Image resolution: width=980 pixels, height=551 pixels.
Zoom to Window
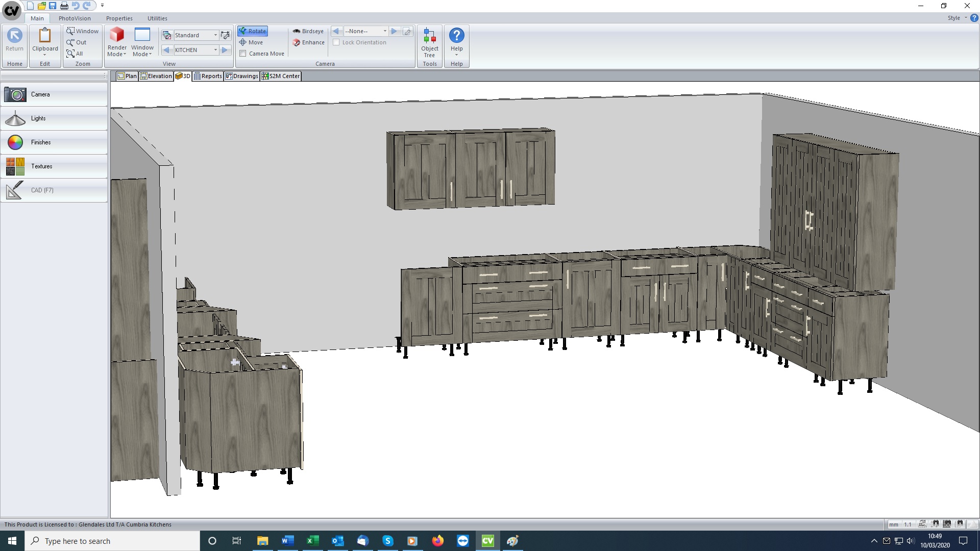pos(82,31)
